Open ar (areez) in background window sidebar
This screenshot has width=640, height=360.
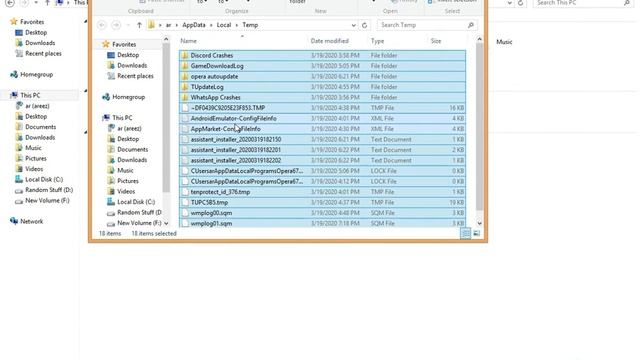coord(33,106)
